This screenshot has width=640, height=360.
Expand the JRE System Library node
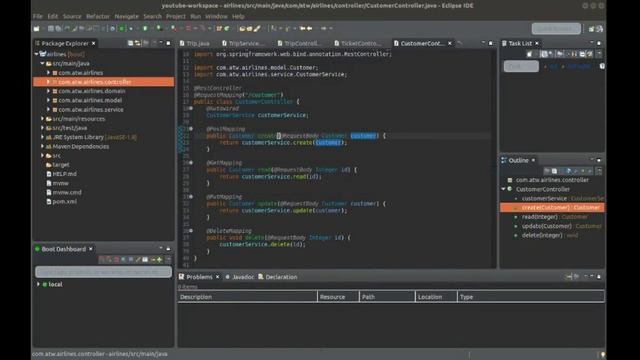[42, 137]
